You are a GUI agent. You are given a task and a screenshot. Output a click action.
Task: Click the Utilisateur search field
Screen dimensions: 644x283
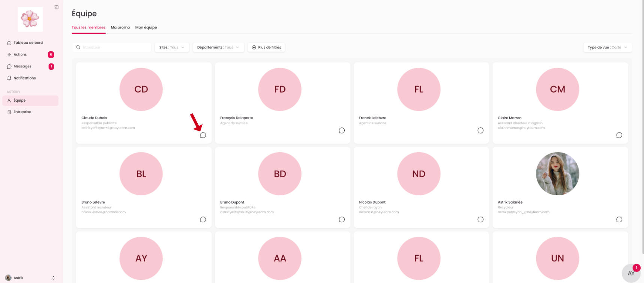point(114,47)
